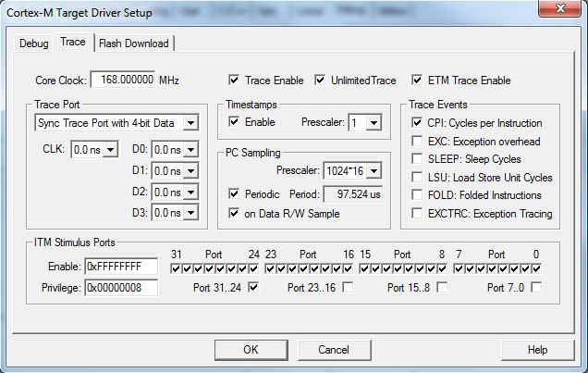Toggle ITM stimulus port 24 checkbox
Viewport: 588px width, 373px height.
coord(253,268)
